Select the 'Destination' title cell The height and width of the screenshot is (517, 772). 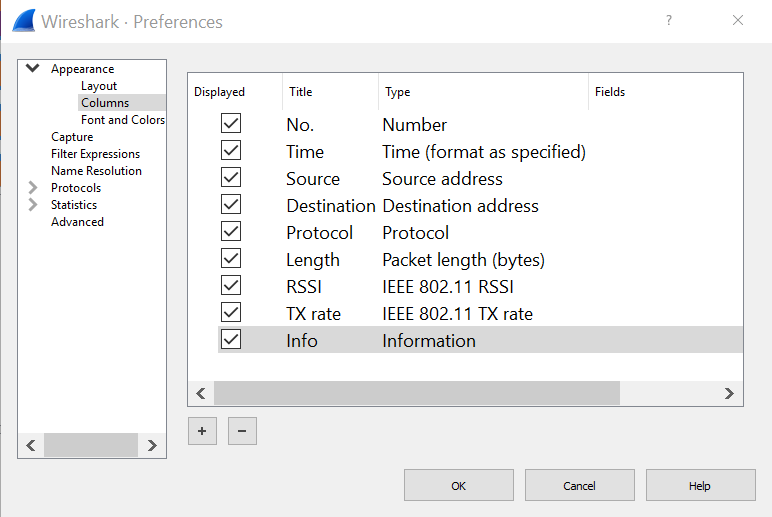331,206
